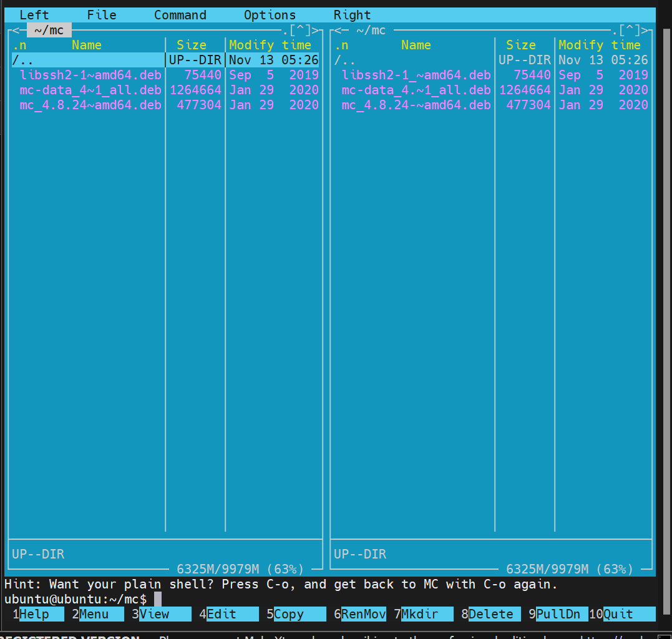
Task: Select libssh2-1~amd64.deb in left panel
Action: pyautogui.click(x=90, y=75)
